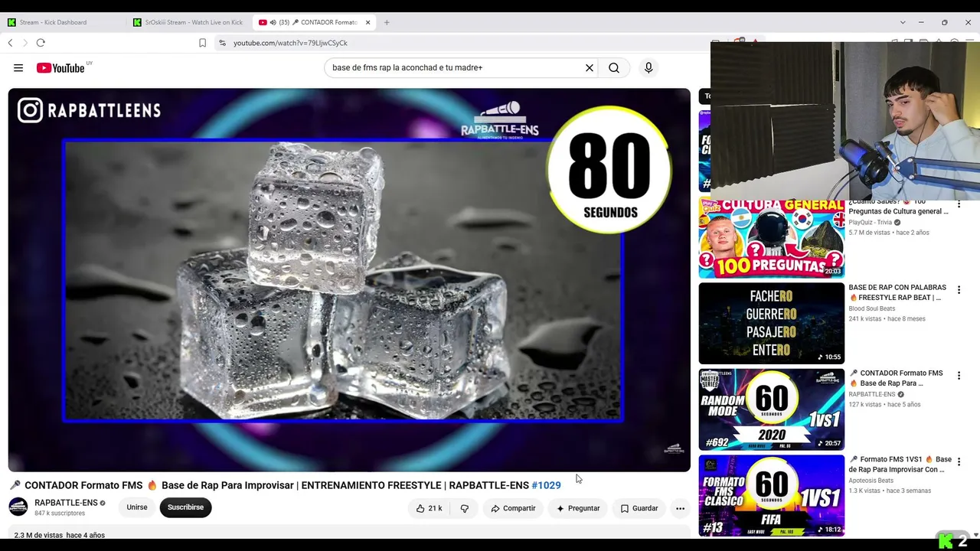The image size is (980, 551).
Task: Mute the tab using its speaker icon
Action: click(x=273, y=22)
